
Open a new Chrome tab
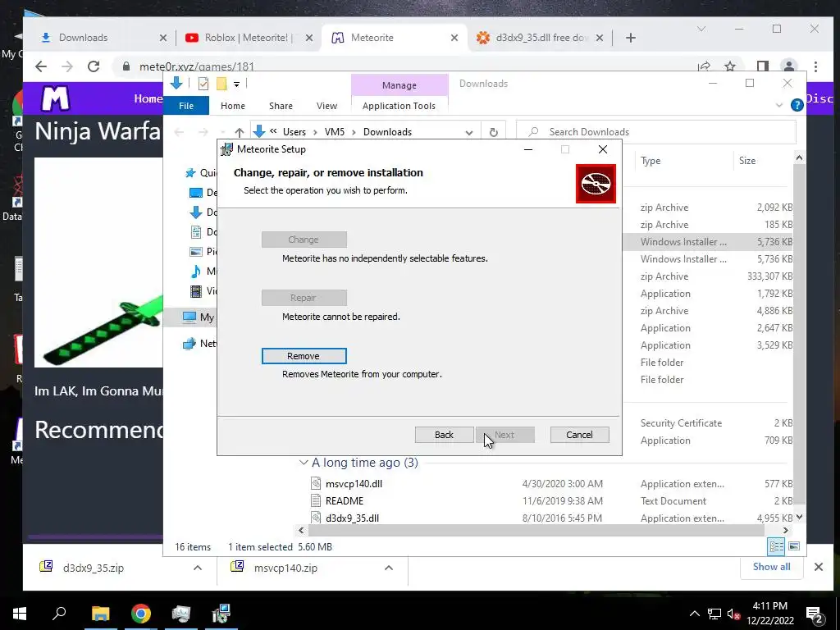pyautogui.click(x=631, y=38)
